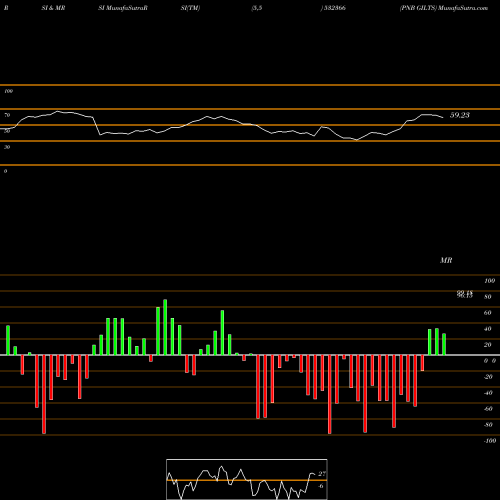Click the 60 label on the MR axis
This screenshot has height=500, width=500.
[488, 313]
